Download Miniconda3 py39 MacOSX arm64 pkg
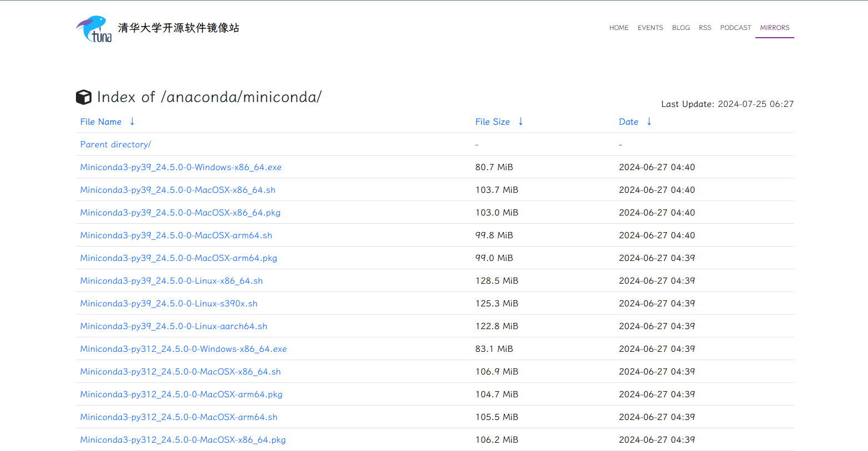868x451 pixels. point(178,258)
